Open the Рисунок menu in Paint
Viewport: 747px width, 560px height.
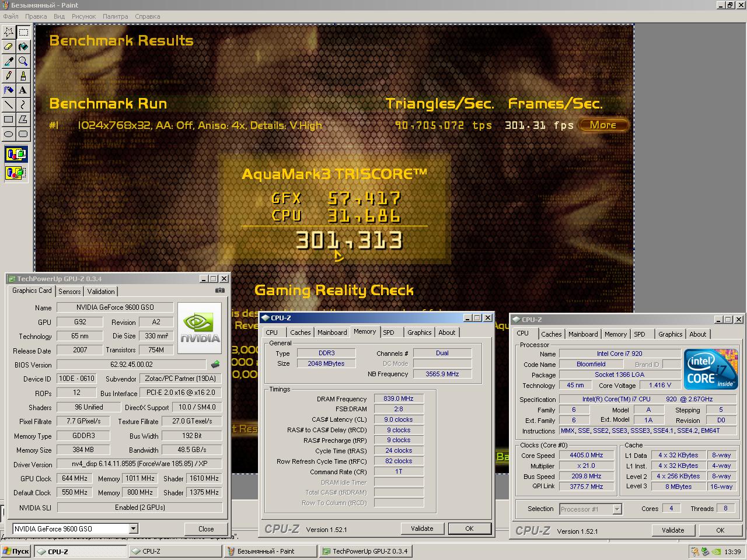coord(83,16)
